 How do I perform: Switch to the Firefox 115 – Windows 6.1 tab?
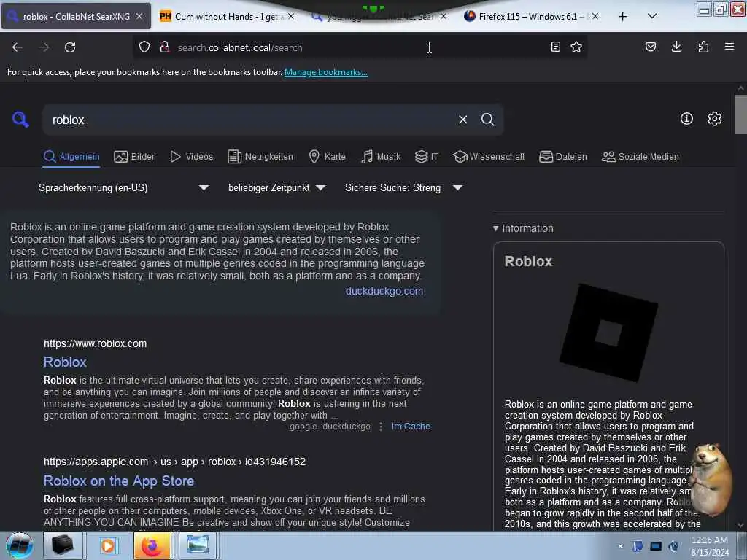tap(528, 17)
